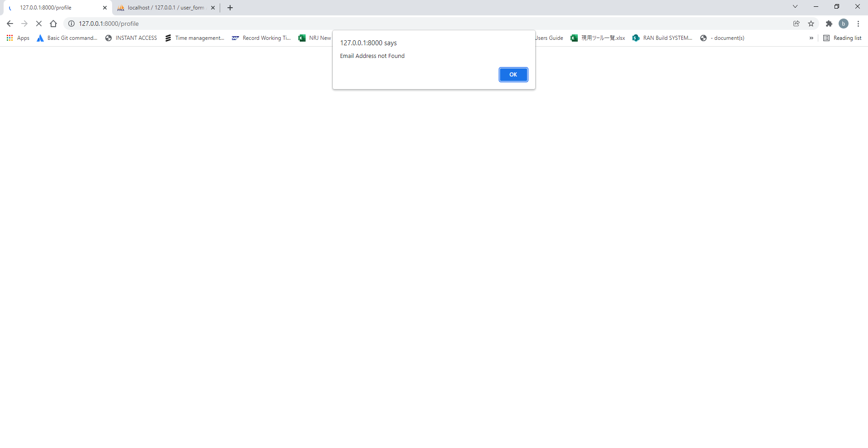Open the Basic Git command bookmark
Image resolution: width=868 pixels, height=448 pixels.
[67, 38]
